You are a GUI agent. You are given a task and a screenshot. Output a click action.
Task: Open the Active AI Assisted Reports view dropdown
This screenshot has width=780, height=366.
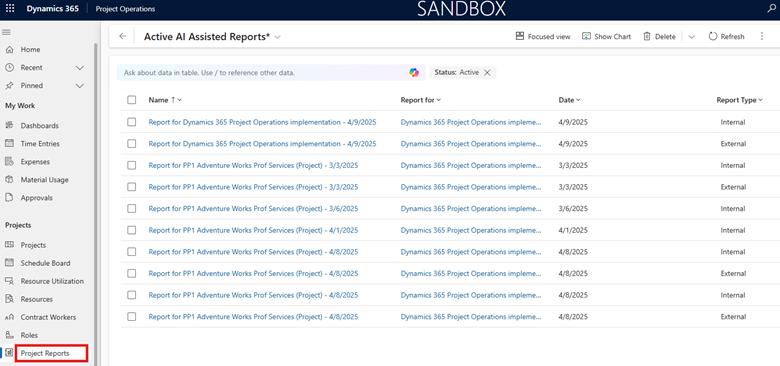278,37
